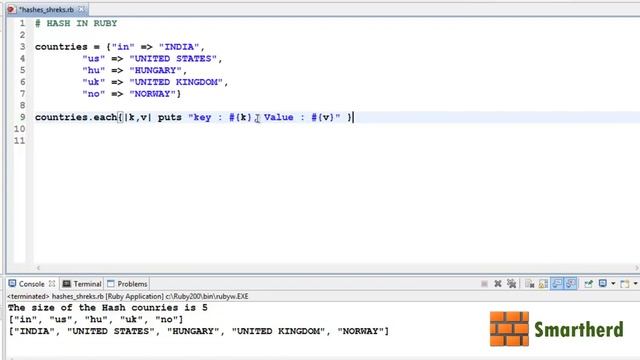Expand the Open Console dropdown arrow
Image resolution: width=640 pixels, height=360 pixels.
636,284
